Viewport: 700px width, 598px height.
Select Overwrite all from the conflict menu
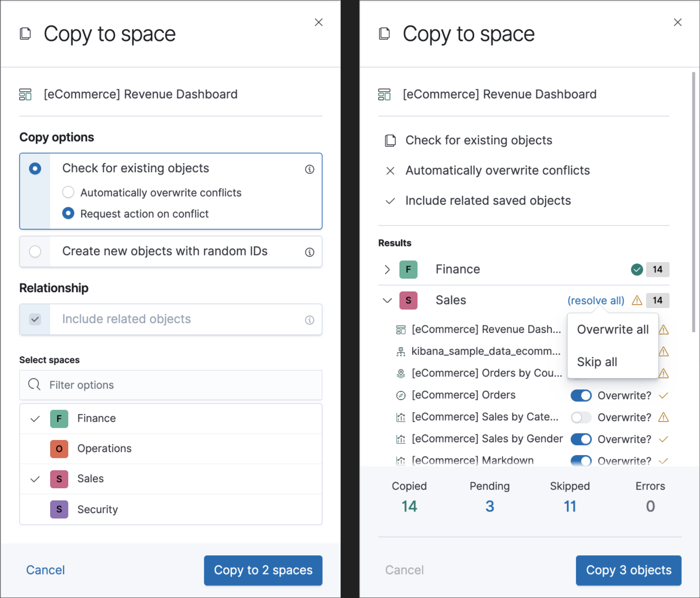(612, 329)
